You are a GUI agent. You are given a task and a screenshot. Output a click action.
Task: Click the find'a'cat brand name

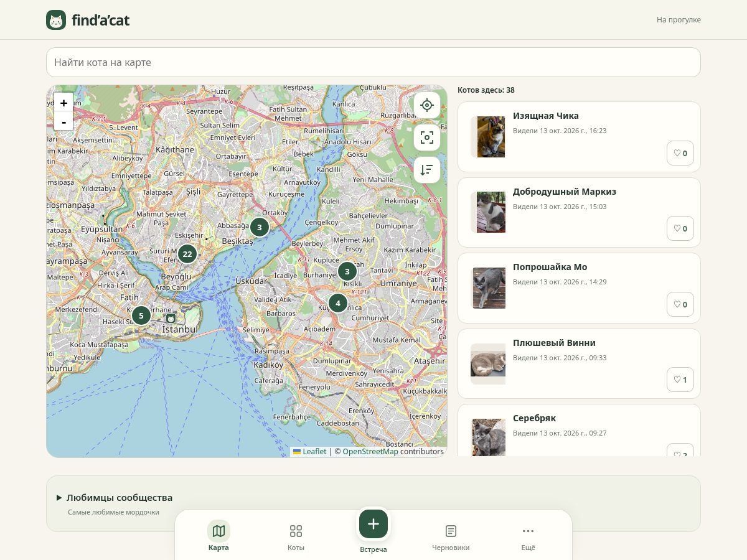pyautogui.click(x=101, y=20)
